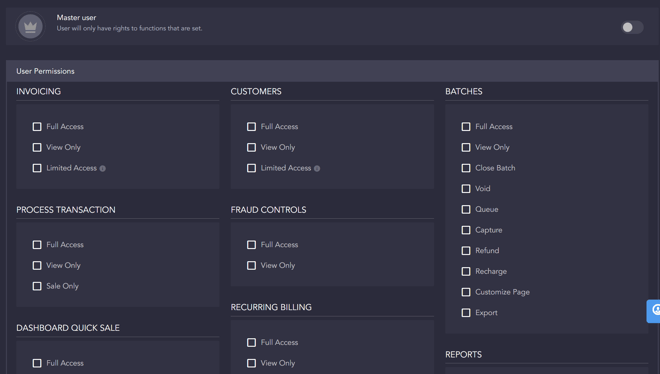Check View Only under Invoicing
660x374 pixels.
[x=37, y=147]
